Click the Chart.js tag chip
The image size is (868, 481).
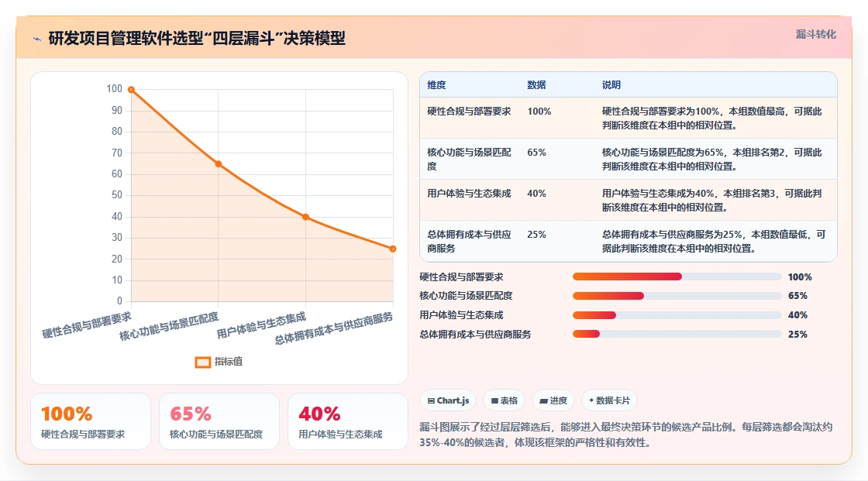pyautogui.click(x=449, y=400)
